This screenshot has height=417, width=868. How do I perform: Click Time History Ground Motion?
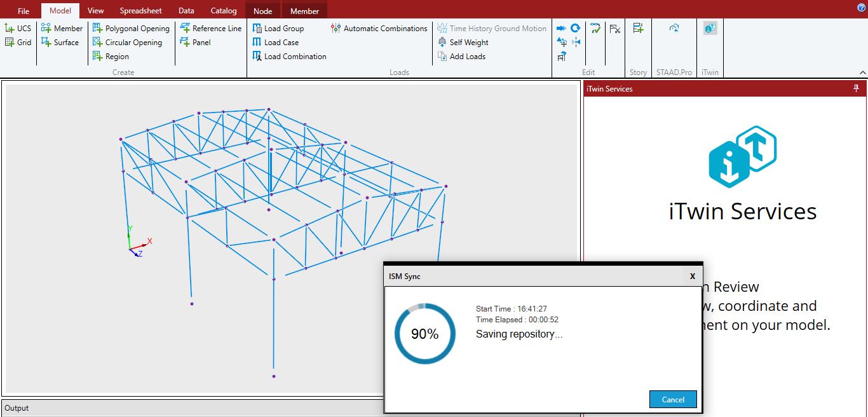[492, 29]
